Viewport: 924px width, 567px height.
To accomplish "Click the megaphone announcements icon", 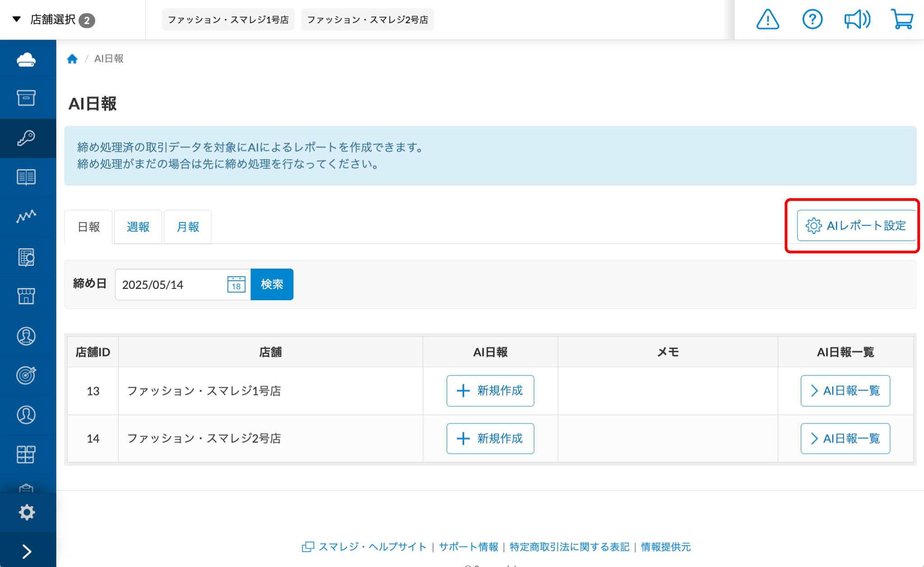I will pyautogui.click(x=857, y=19).
